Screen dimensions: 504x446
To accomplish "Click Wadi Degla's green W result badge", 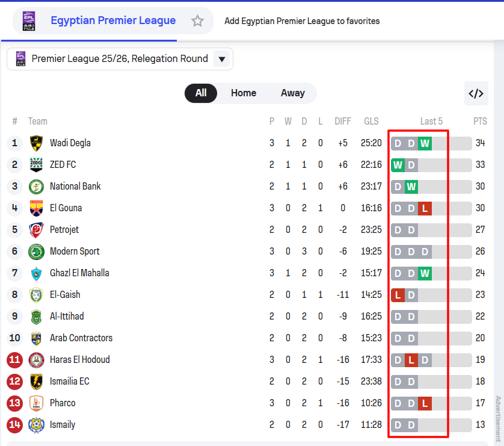I will click(x=425, y=143).
